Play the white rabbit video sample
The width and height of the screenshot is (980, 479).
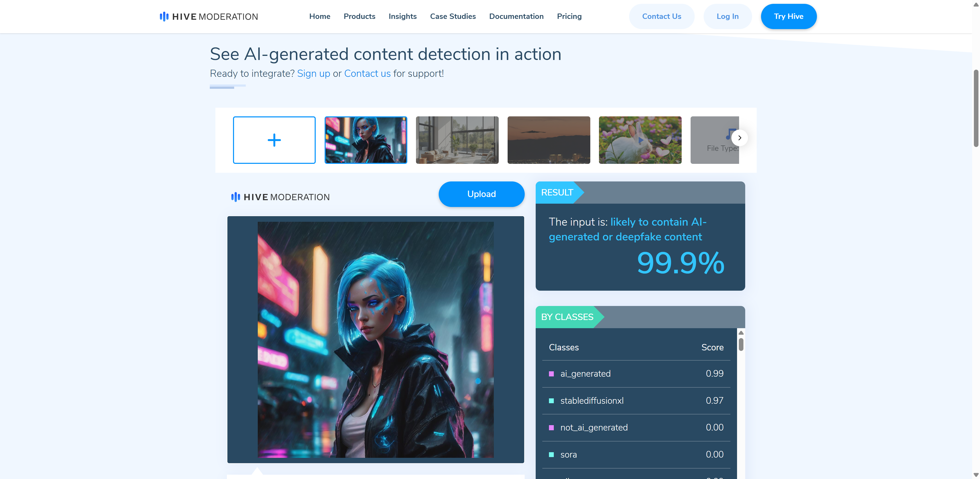pos(640,140)
